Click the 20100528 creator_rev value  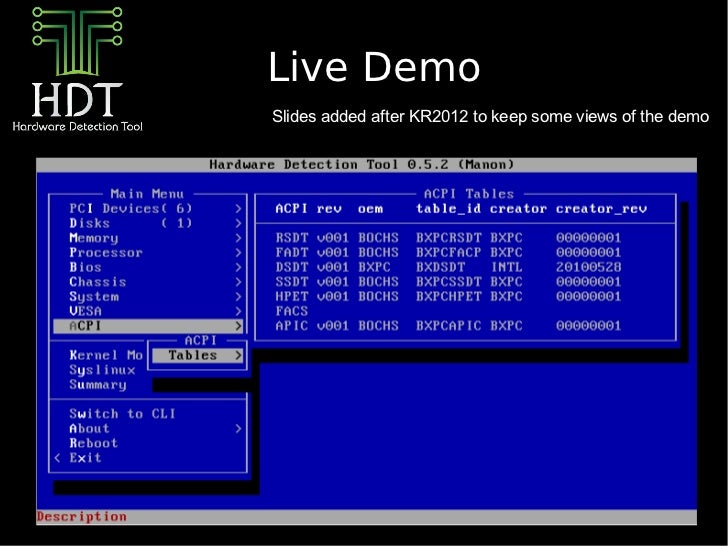coord(589,267)
